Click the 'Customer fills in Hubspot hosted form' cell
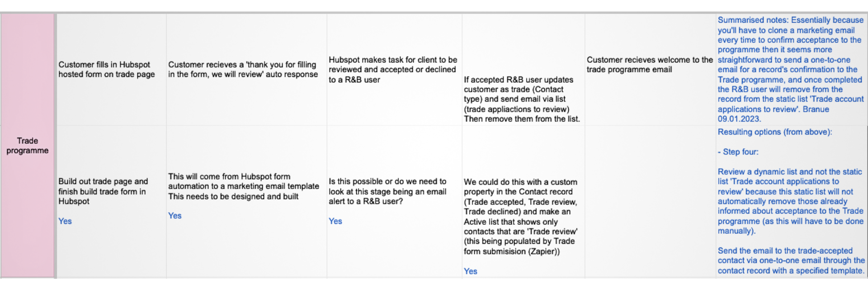868x294 pixels. pos(107,69)
